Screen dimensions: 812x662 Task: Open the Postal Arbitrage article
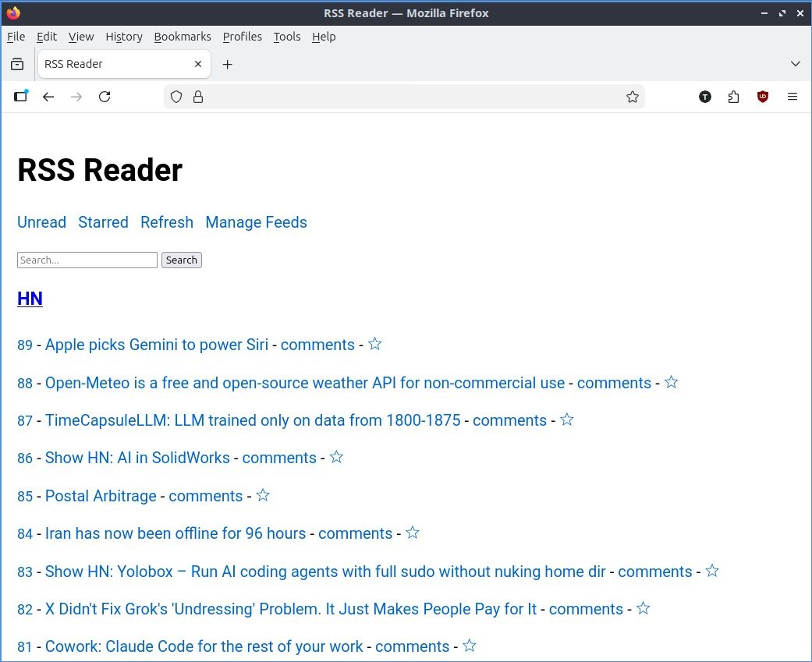pyautogui.click(x=101, y=497)
